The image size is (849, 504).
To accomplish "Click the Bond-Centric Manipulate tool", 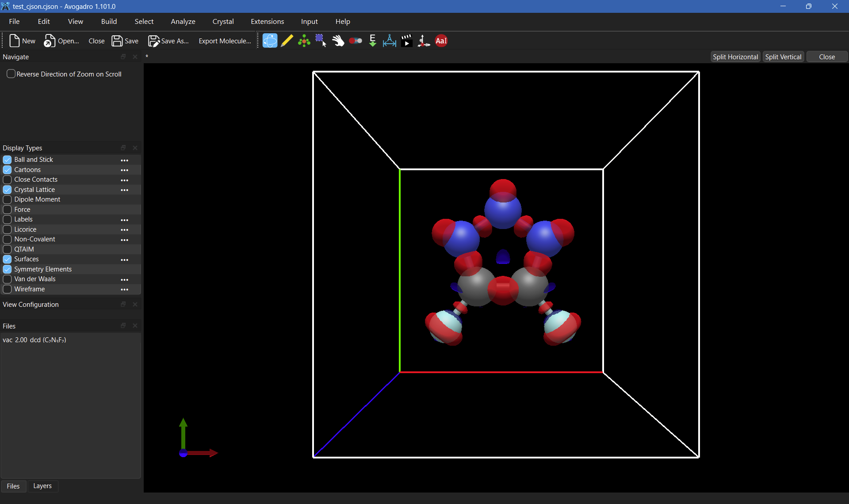I will click(356, 41).
